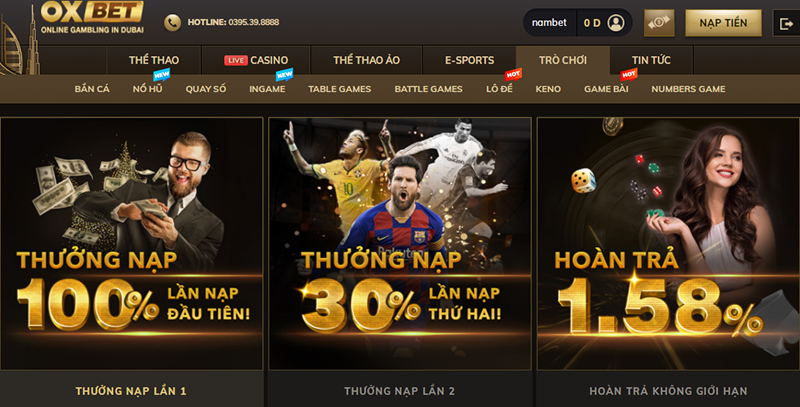Select the Table Games submenu link
The height and width of the screenshot is (407, 800).
(x=339, y=89)
